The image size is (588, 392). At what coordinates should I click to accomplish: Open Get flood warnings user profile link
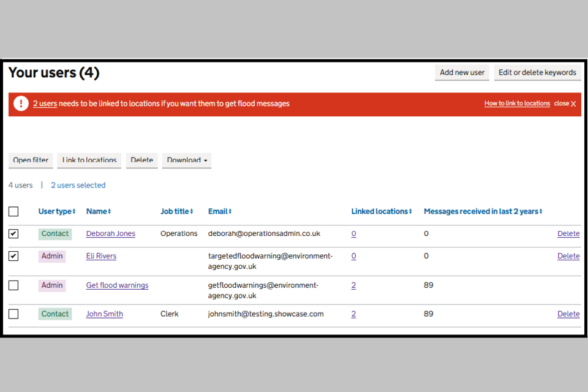(x=117, y=285)
